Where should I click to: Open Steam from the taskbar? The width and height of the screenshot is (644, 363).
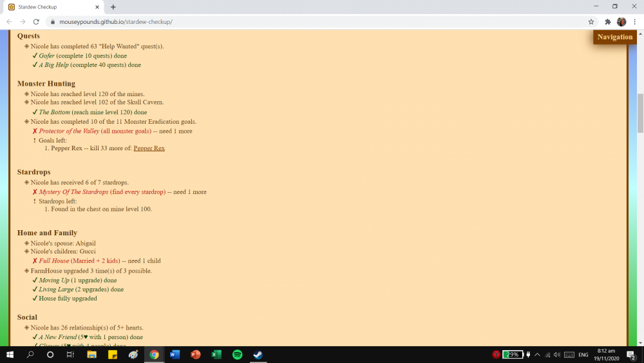coord(258,355)
